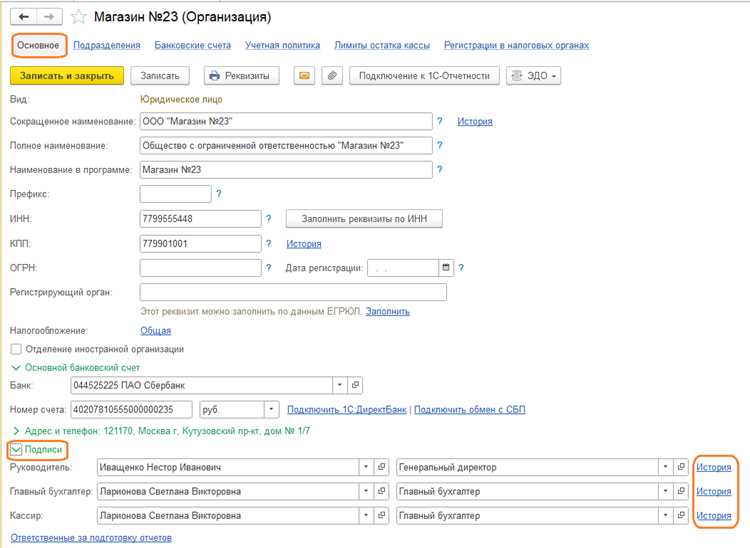Click the paperclip attachments icon button
This screenshot has height=548, width=750.
click(x=332, y=76)
